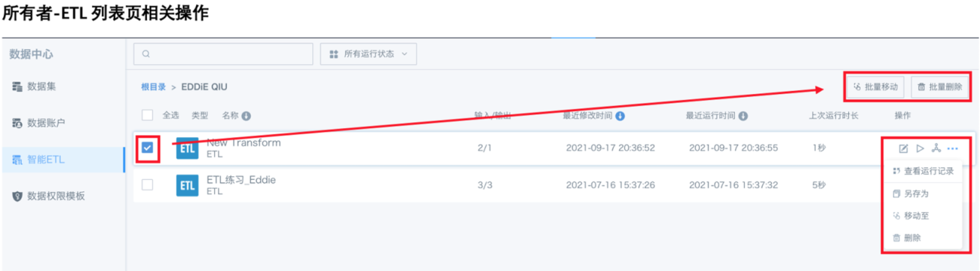Click the 3/3 input/output value
This screenshot has width=980, height=271.
pyautogui.click(x=485, y=185)
